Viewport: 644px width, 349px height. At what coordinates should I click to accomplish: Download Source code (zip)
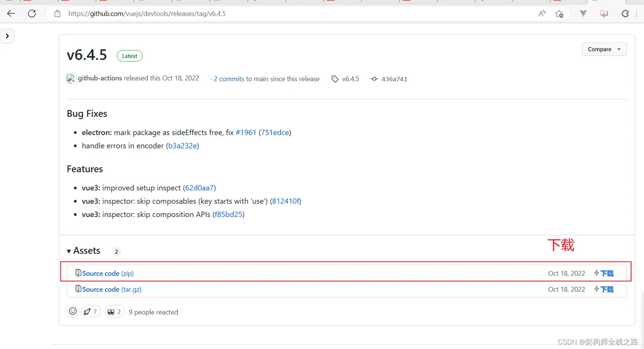(108, 273)
